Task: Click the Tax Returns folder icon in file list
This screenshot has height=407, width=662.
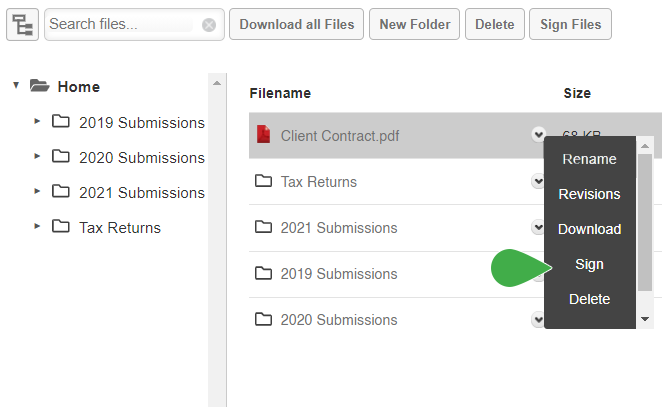Action: (x=263, y=181)
